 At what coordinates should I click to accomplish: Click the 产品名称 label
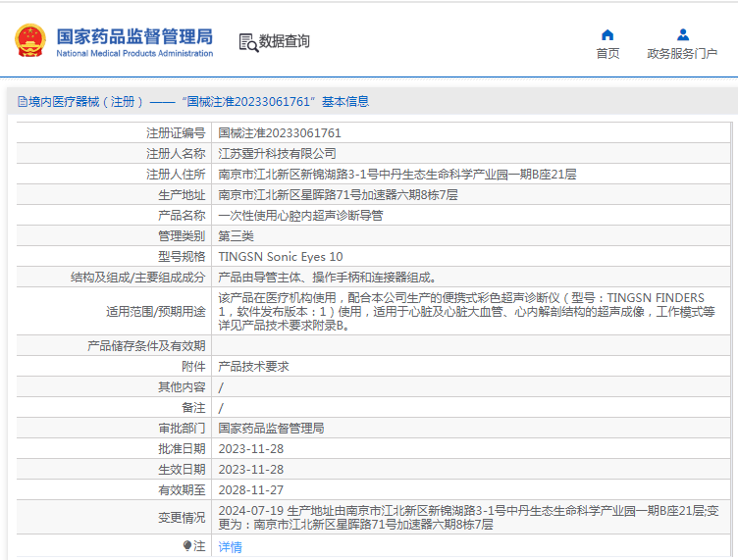[x=182, y=216]
